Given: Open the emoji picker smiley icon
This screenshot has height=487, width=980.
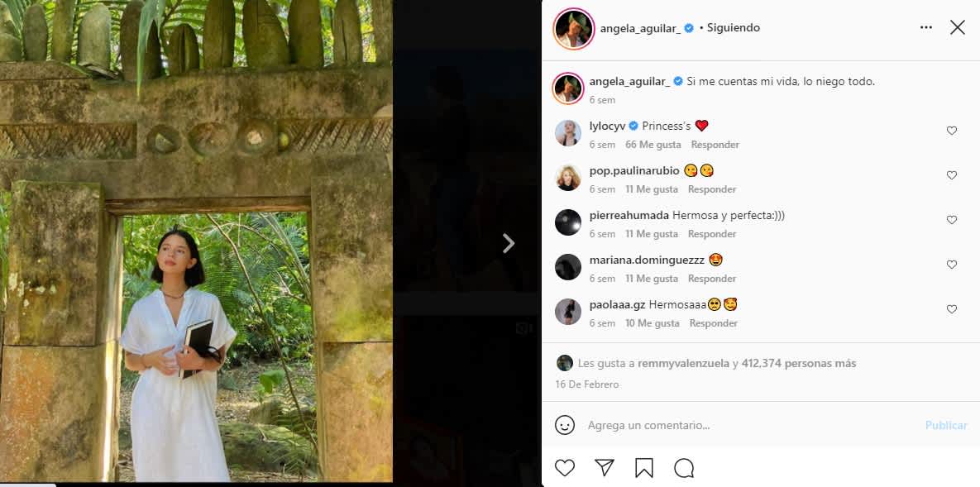Looking at the screenshot, I should click(x=565, y=425).
